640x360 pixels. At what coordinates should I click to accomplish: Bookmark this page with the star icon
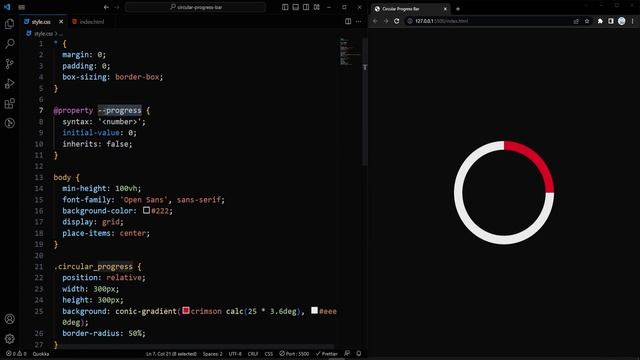(587, 21)
